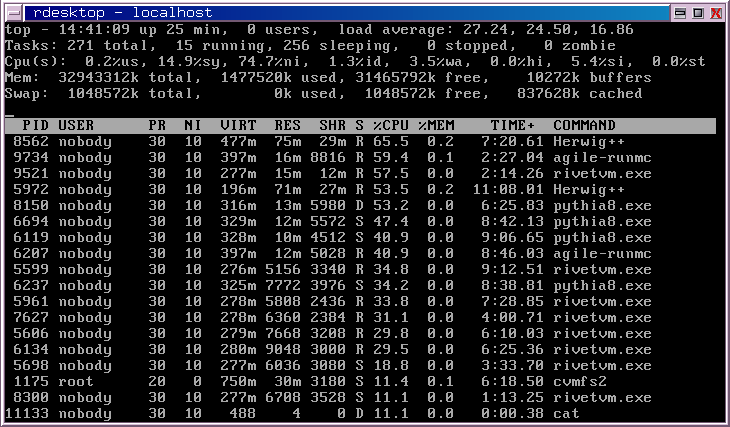730x427 pixels.
Task: Close the rdesktop window
Action: 716,13
